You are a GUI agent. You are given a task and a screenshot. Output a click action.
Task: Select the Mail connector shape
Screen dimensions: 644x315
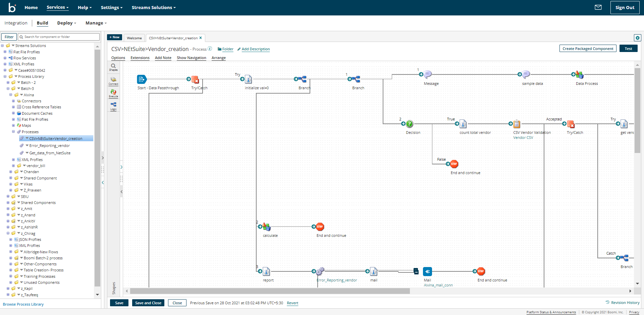(x=427, y=271)
